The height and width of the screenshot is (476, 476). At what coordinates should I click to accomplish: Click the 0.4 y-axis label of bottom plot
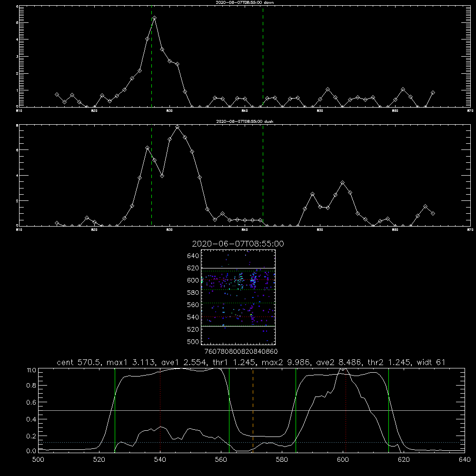31,419
